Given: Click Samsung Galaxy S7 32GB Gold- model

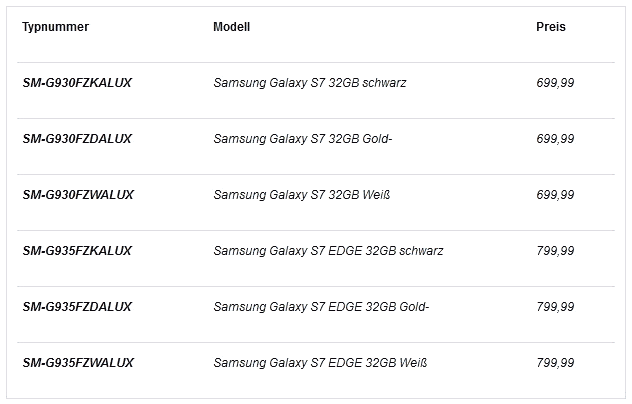Looking at the screenshot, I should (x=302, y=139).
